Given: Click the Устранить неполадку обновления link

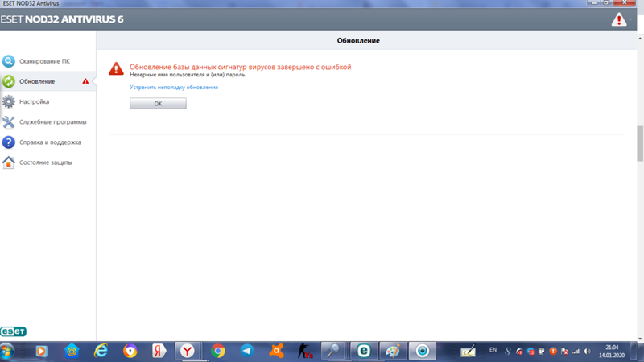Looking at the screenshot, I should coord(174,88).
